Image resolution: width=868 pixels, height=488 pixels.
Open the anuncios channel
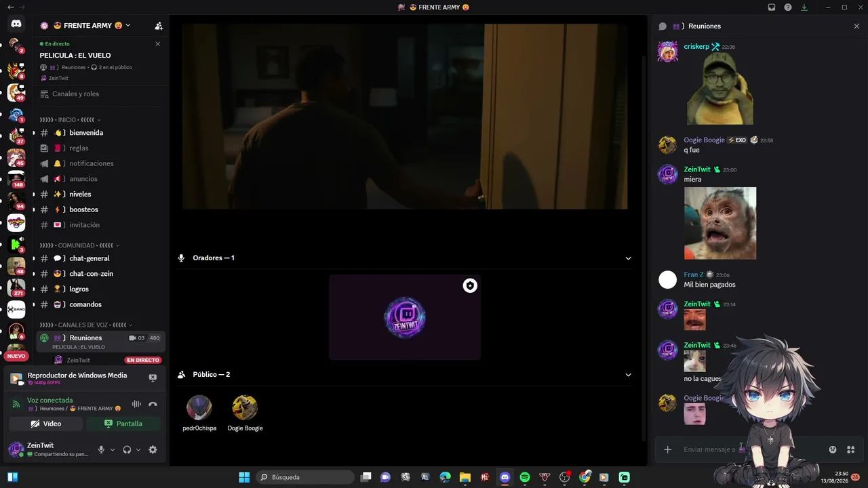(x=101, y=179)
